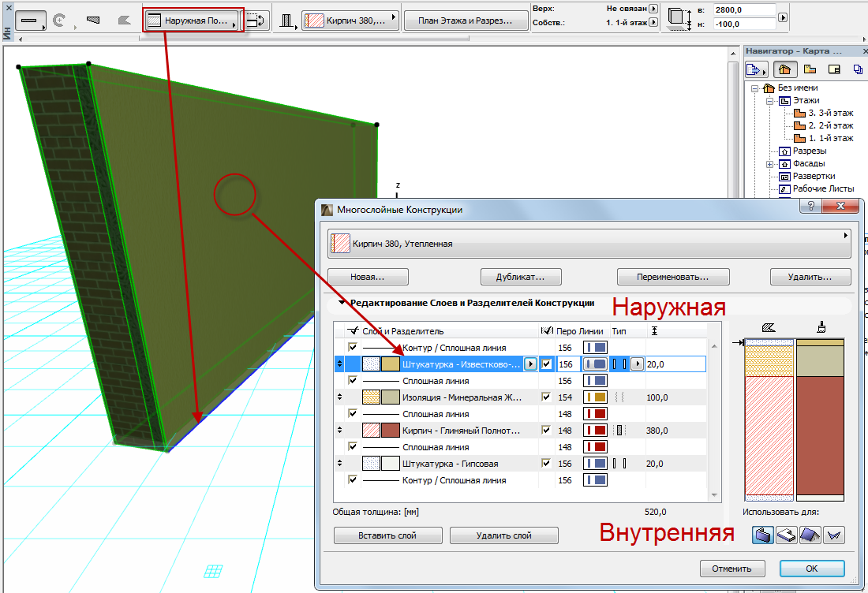868x593 pixels.
Task: Switch Navigator to View Map icon
Action: pyautogui.click(x=810, y=69)
